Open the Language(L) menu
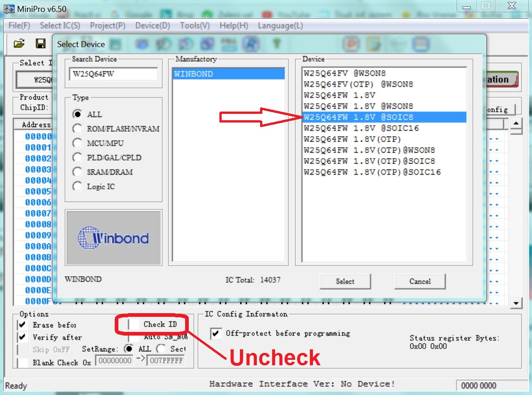Viewport: 532px width, 395px height. pos(280,26)
